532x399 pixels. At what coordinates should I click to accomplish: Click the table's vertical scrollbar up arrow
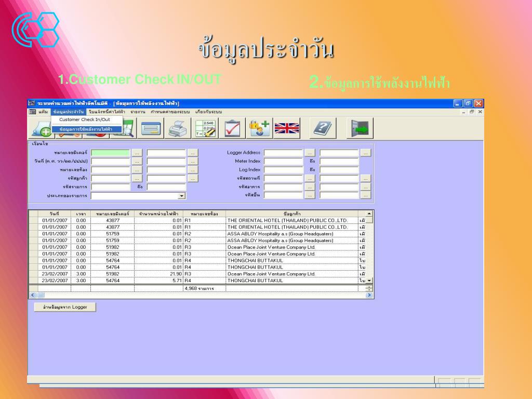(x=369, y=214)
